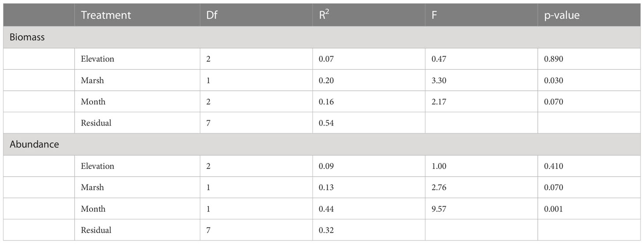Select the p-value cell 0.030
644x244 pixels.
(554, 80)
